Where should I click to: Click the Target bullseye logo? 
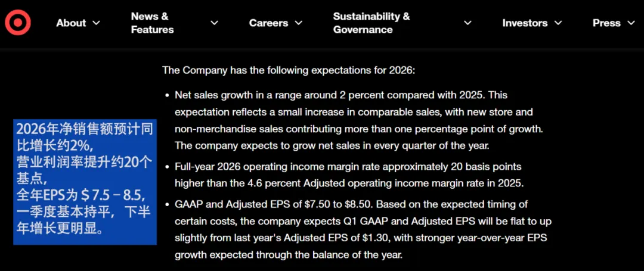coord(18,23)
